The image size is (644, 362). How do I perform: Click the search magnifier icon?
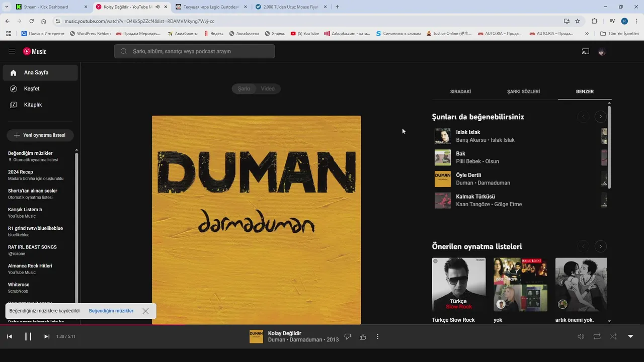click(x=123, y=51)
